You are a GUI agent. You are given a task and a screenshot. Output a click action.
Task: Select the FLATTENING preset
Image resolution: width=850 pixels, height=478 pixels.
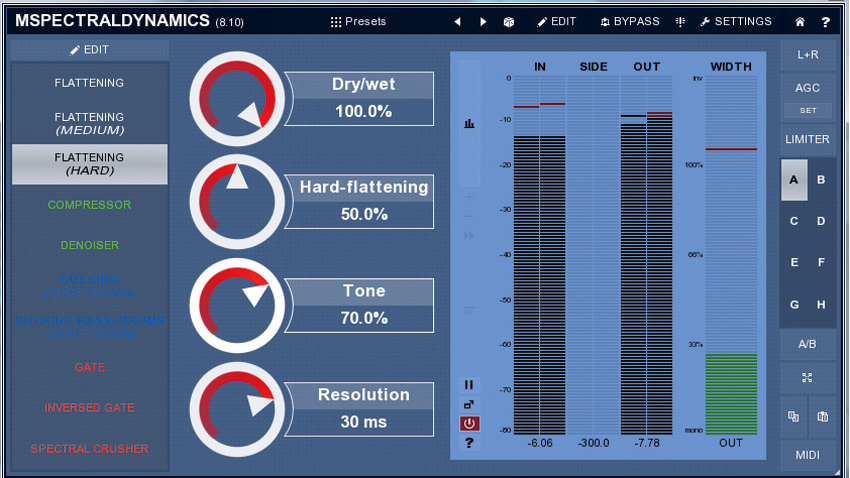89,83
